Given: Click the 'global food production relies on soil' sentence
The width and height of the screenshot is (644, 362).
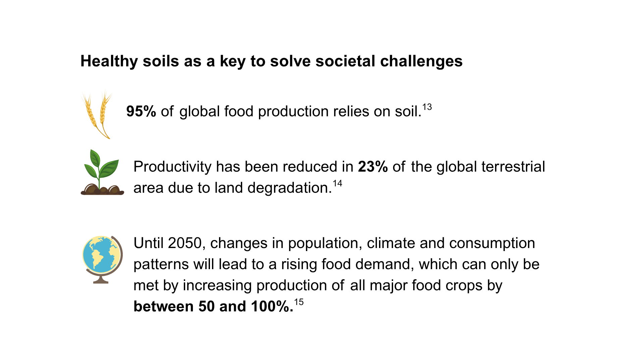Looking at the screenshot, I should 300,112.
